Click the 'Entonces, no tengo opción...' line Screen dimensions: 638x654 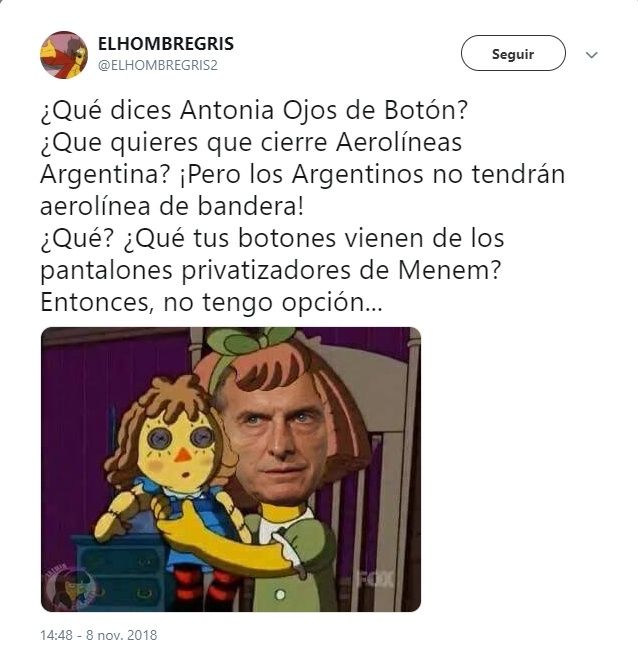pos(211,302)
